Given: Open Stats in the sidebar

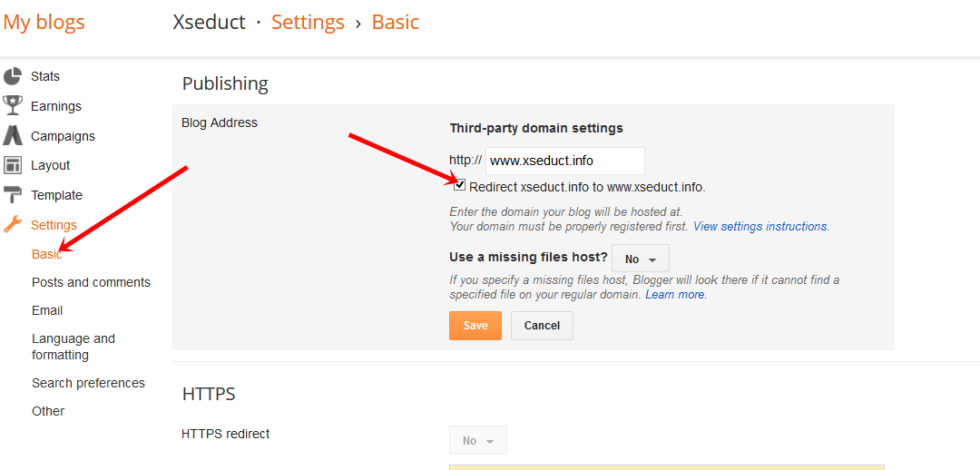Looking at the screenshot, I should point(45,76).
